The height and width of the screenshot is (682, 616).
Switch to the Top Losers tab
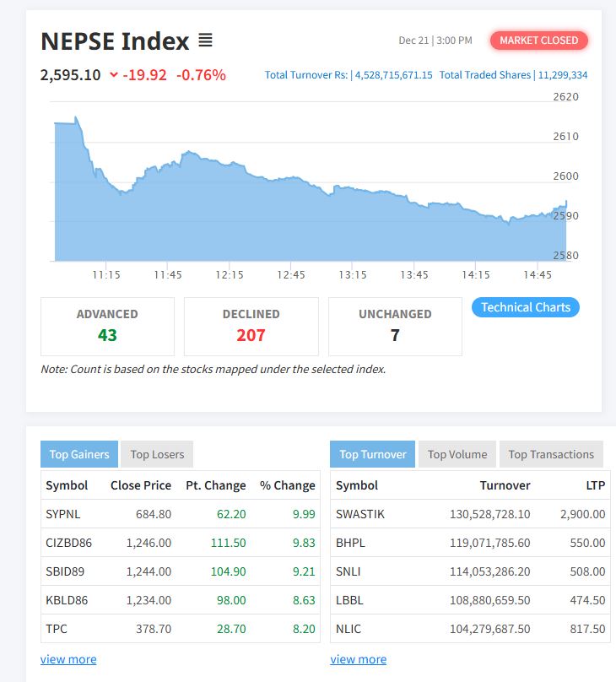pyautogui.click(x=157, y=454)
